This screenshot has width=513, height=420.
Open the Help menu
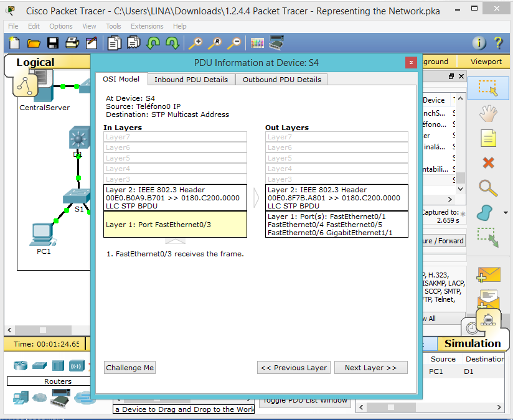[180, 26]
